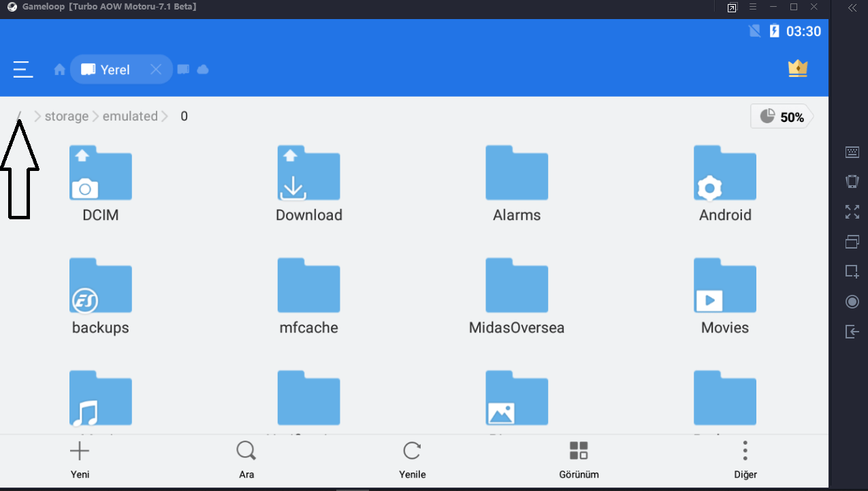Click the battery charging status icon
868x491 pixels.
(775, 31)
